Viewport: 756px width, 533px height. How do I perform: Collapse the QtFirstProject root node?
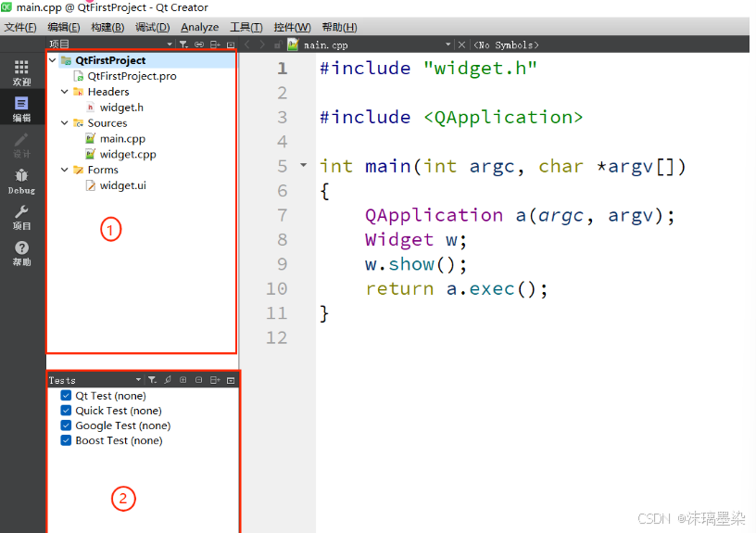click(53, 60)
